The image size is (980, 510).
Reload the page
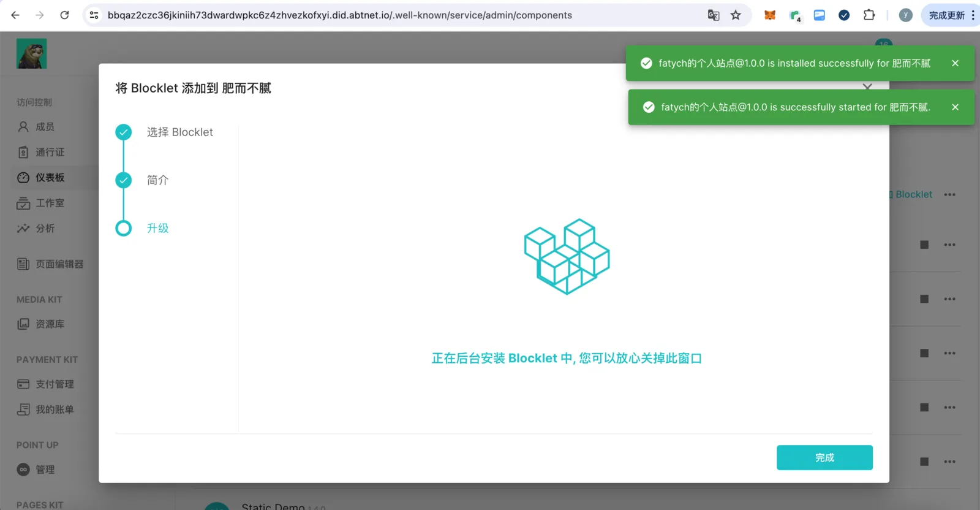point(64,15)
